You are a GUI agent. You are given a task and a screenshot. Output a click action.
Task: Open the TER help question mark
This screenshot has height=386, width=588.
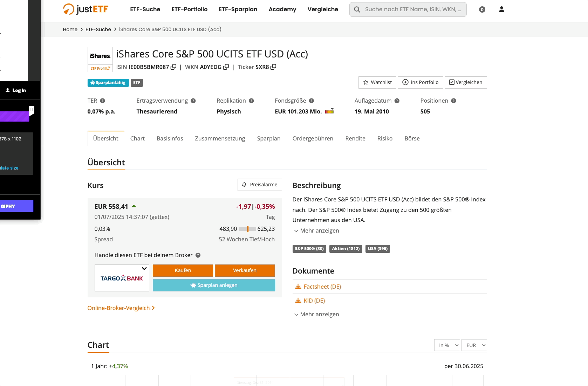point(103,101)
